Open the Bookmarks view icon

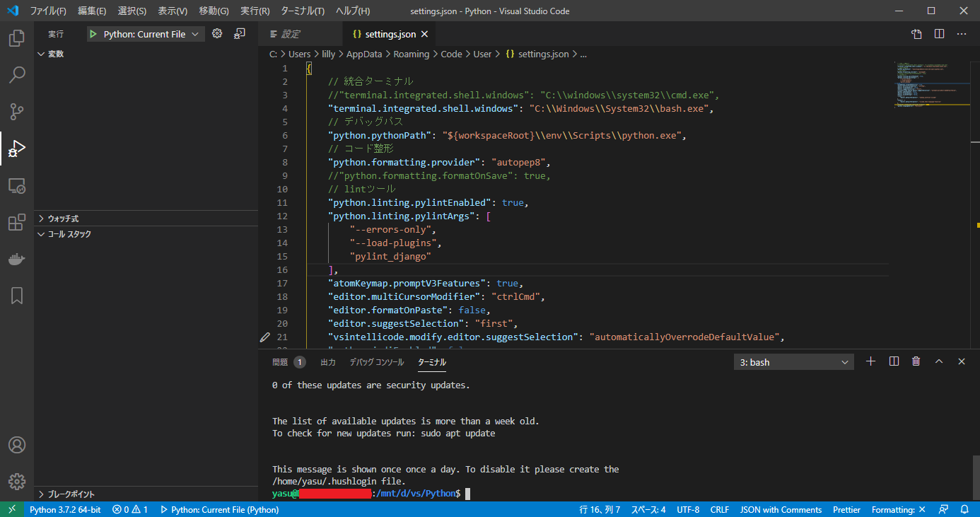(x=17, y=296)
